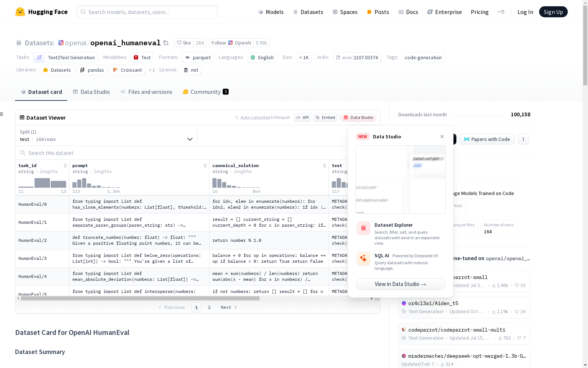
Task: Open arxiv:2107.03374 paper tag
Action: 357,57
